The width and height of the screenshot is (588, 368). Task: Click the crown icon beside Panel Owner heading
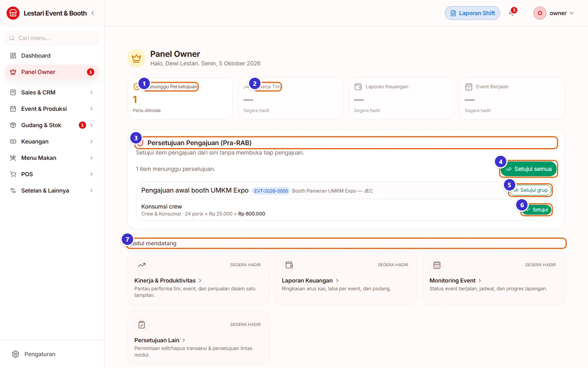pyautogui.click(x=136, y=59)
